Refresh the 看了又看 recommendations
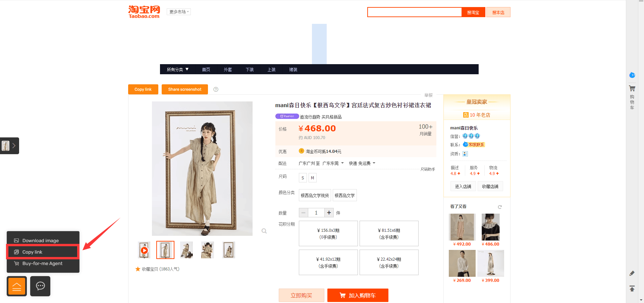Screen dimensions: 644x303 pos(500,207)
